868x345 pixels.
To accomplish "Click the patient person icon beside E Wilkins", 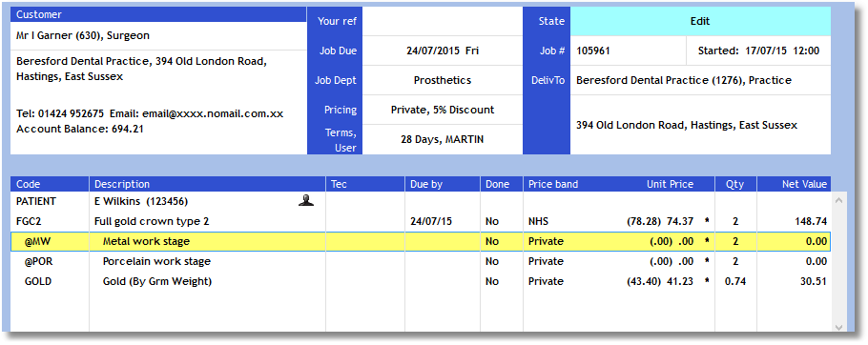I will click(x=305, y=201).
